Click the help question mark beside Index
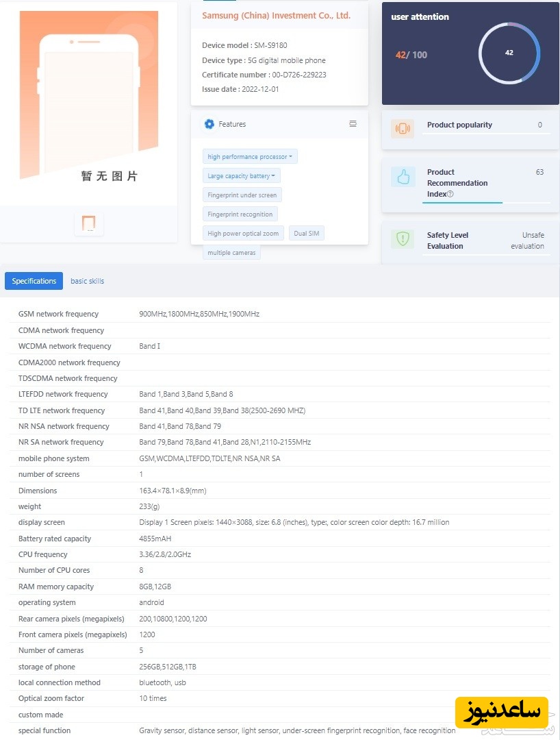The image size is (560, 740). pos(450,194)
